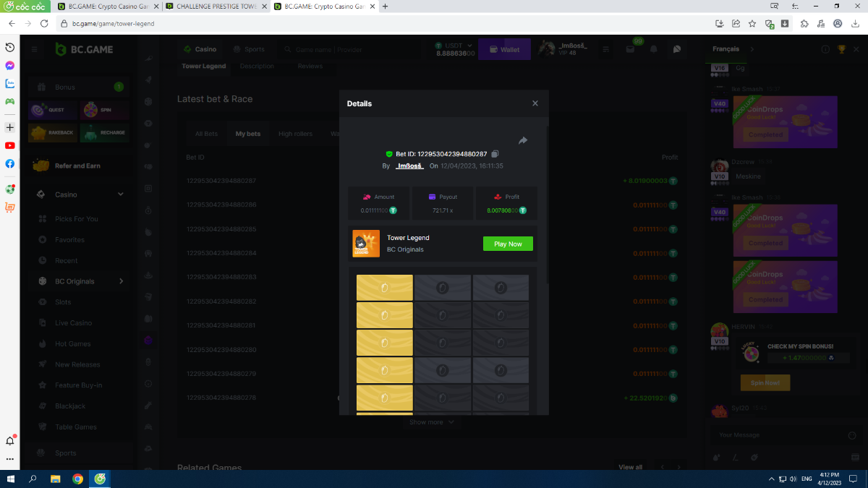Expand the Casino section chevron
The height and width of the screenshot is (488, 868).
coord(121,194)
